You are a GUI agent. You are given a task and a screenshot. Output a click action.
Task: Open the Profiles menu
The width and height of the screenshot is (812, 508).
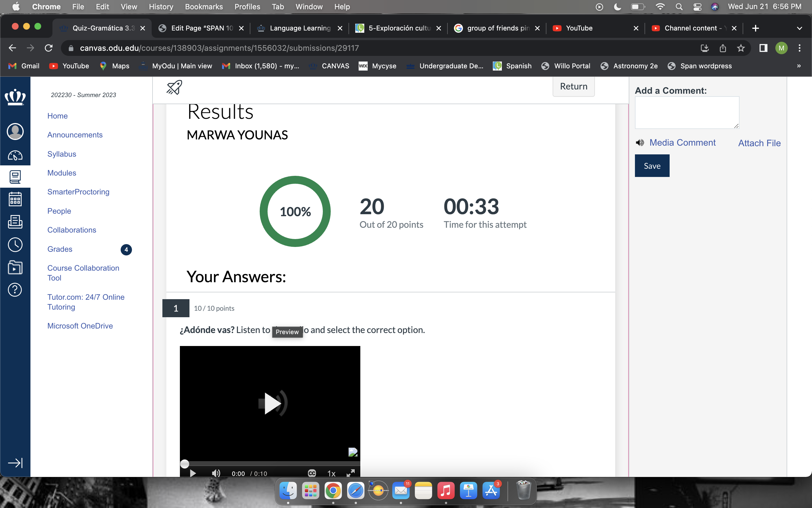click(x=247, y=7)
